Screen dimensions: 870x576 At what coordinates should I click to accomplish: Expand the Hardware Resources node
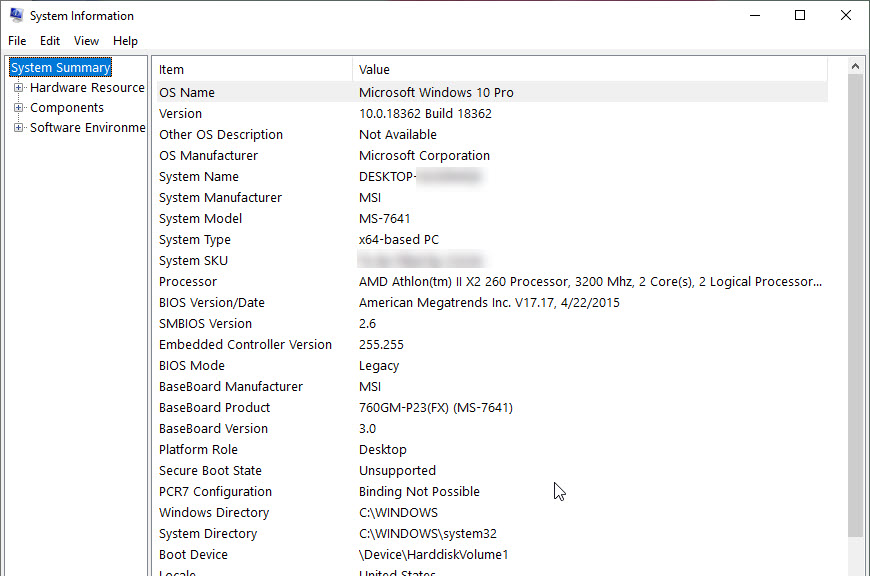coord(18,88)
